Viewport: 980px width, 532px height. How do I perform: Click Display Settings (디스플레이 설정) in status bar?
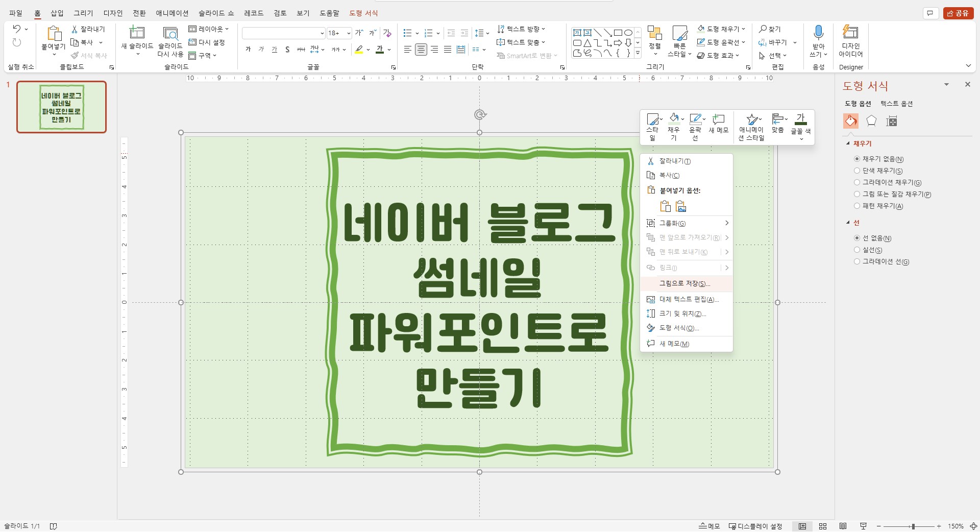pos(755,526)
